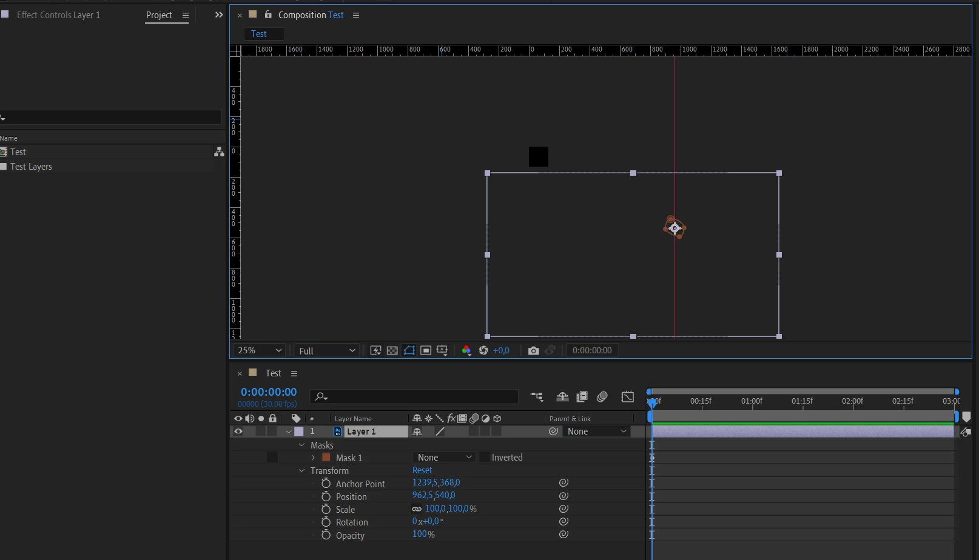Image resolution: width=979 pixels, height=560 pixels.
Task: Collapse the Transform group
Action: (301, 470)
